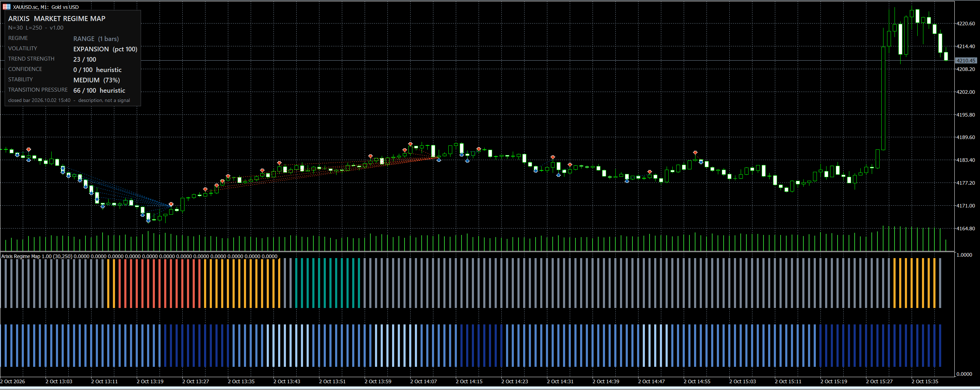Click the 66 / 100 heuristic pressure value
The width and height of the screenshot is (980, 390).
(x=99, y=90)
